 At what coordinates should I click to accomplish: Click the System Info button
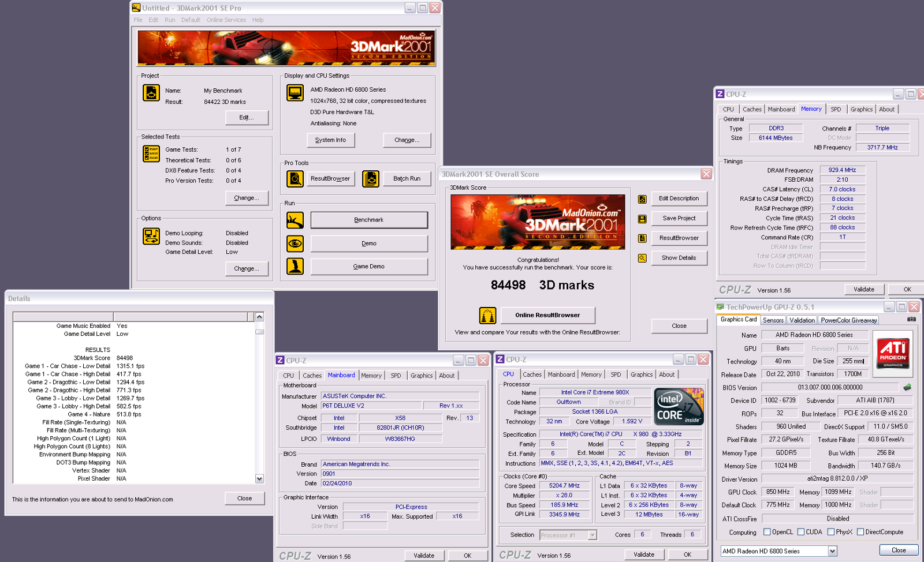coord(330,140)
